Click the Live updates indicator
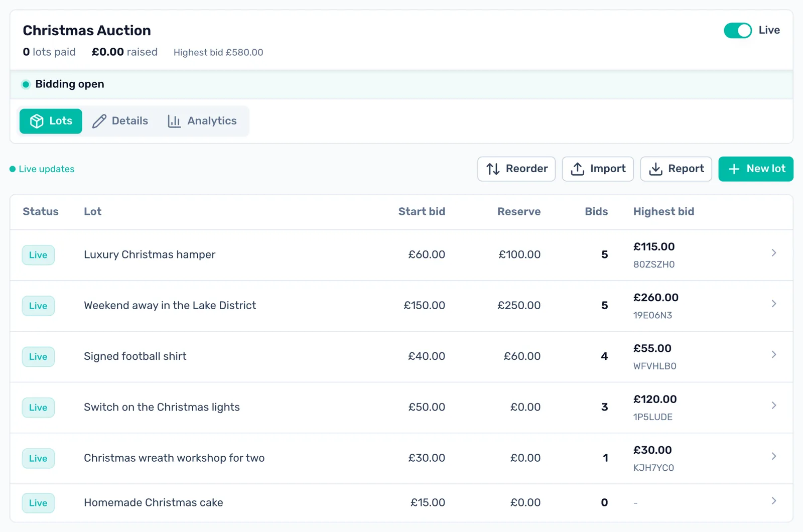Viewport: 803px width, 532px height. 42,169
